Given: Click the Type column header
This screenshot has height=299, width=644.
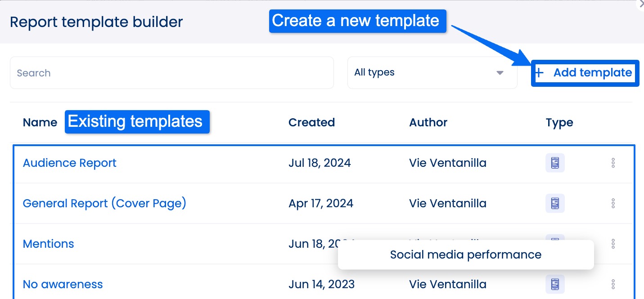Looking at the screenshot, I should [559, 122].
